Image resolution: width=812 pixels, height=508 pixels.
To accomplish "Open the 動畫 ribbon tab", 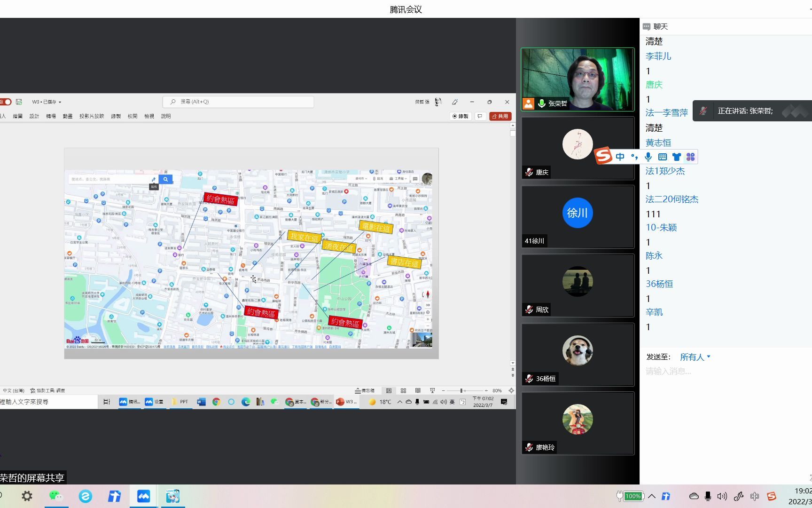I will tap(68, 116).
